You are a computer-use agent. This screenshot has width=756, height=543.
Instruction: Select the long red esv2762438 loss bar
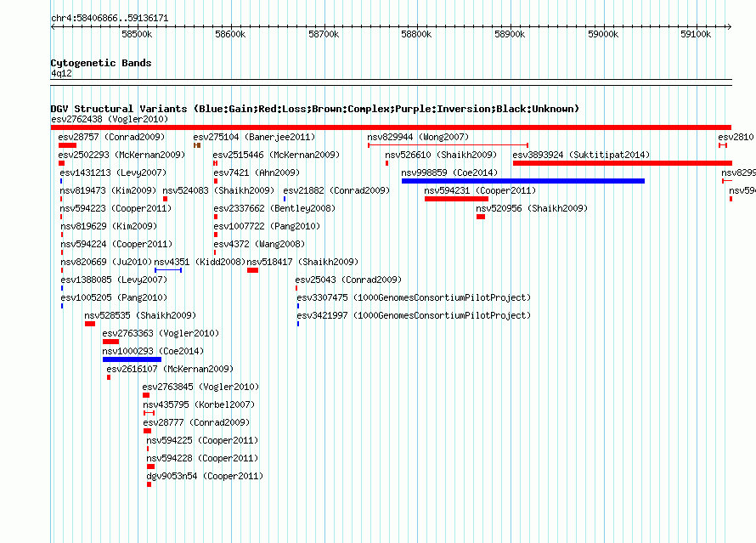tap(391, 127)
